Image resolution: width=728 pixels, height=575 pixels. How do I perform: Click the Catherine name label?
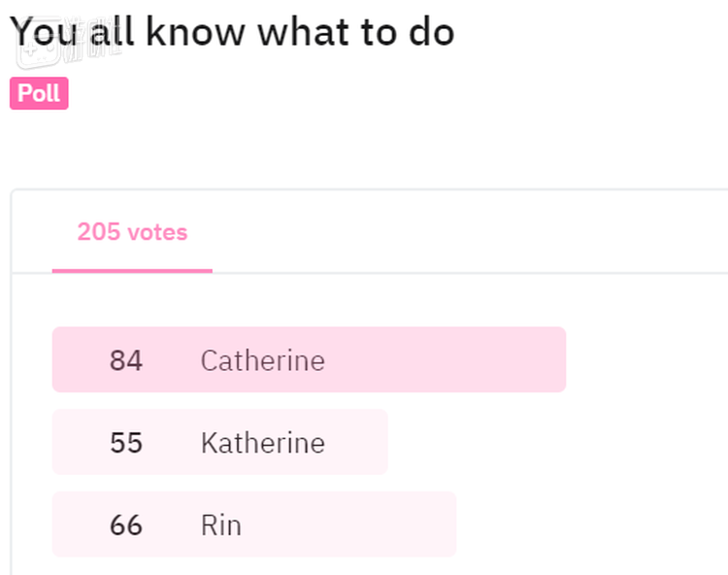(x=262, y=360)
